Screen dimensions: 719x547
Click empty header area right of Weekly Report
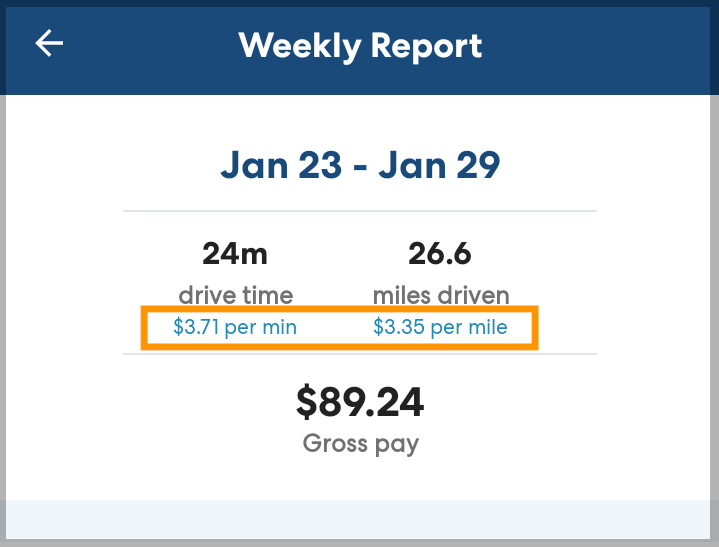coord(600,45)
